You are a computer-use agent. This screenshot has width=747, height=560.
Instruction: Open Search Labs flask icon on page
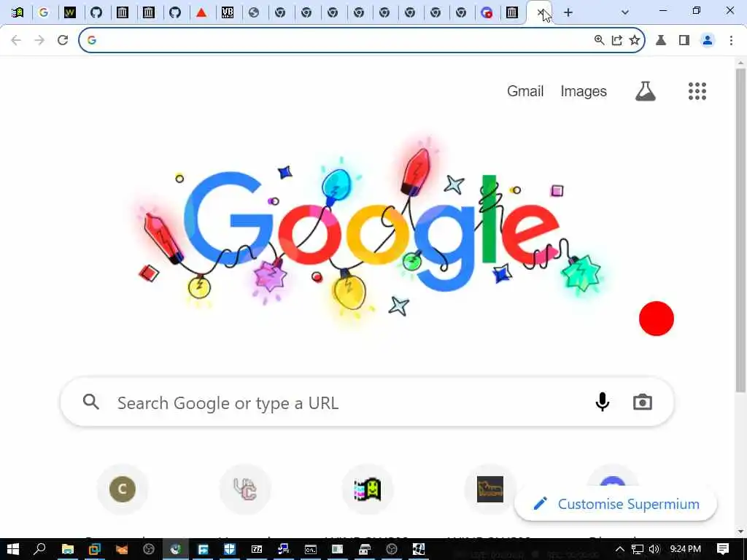coord(646,91)
